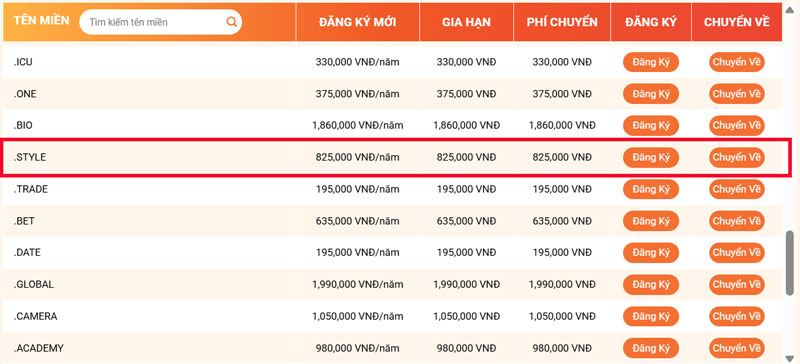
Task: Click the magnifier search icon
Action: 231,22
